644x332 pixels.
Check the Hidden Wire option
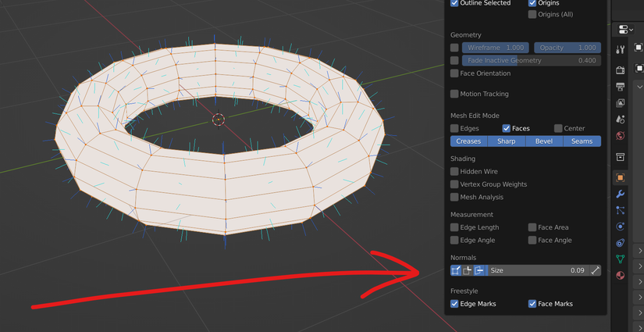click(x=455, y=171)
